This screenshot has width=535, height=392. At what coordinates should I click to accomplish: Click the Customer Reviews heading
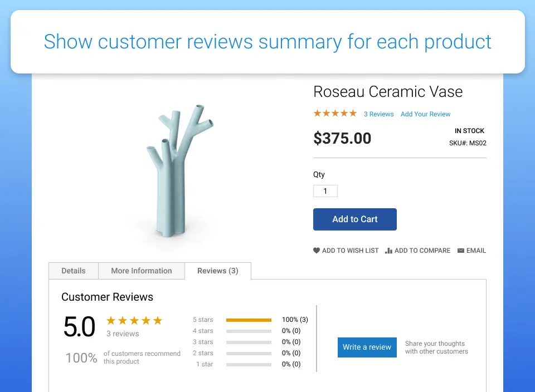point(107,297)
